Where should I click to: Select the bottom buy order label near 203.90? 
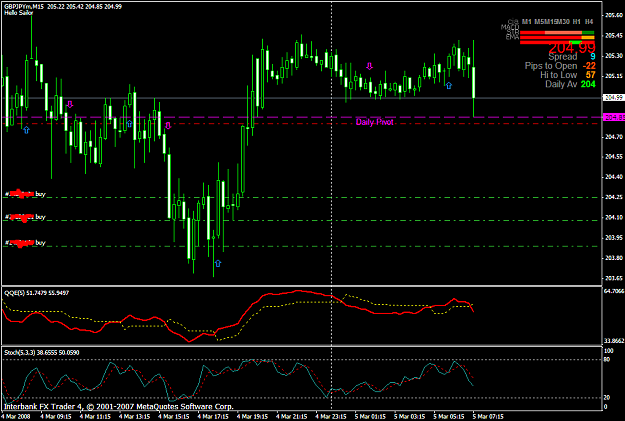[25, 242]
